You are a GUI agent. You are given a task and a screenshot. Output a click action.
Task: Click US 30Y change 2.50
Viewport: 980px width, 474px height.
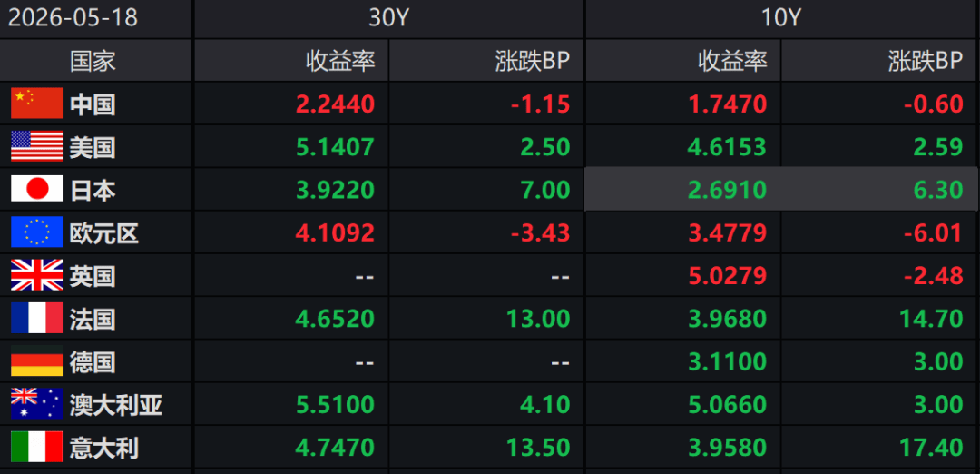545,147
